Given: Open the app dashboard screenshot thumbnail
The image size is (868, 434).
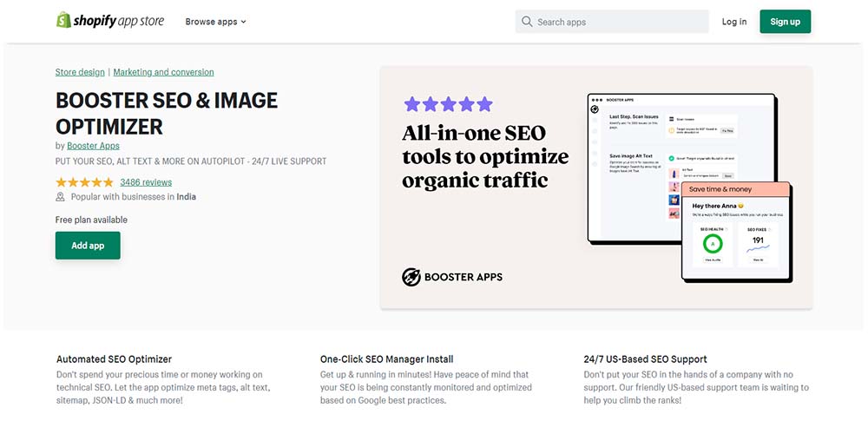Looking at the screenshot, I should [681, 168].
